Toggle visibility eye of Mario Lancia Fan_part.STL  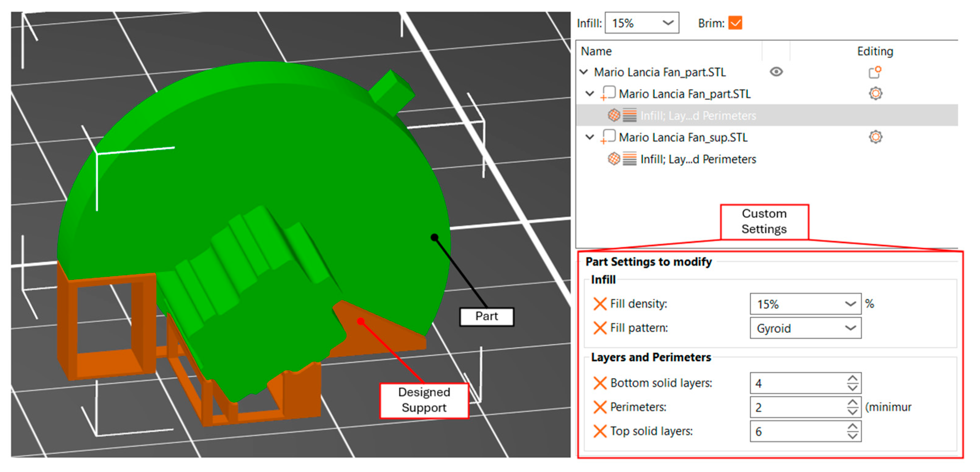[776, 72]
